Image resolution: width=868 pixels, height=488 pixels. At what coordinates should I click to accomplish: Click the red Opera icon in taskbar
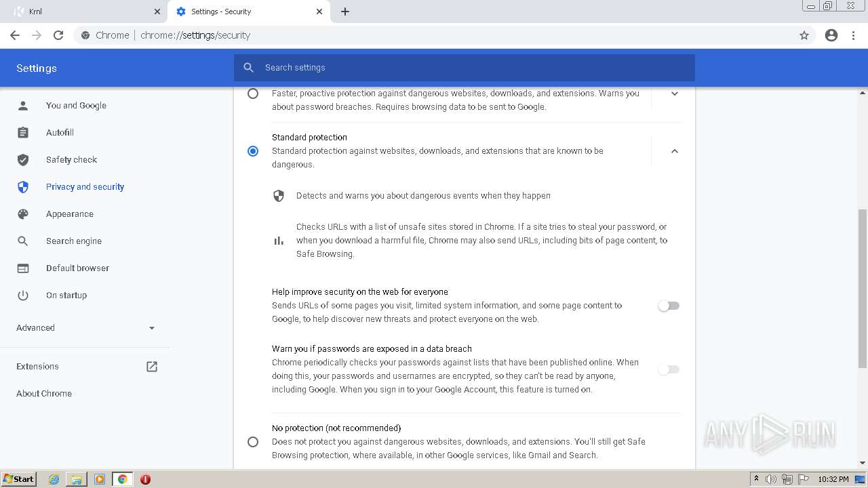click(145, 479)
